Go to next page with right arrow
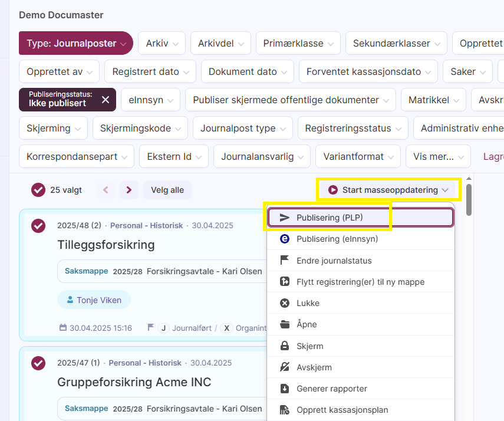 tap(129, 190)
